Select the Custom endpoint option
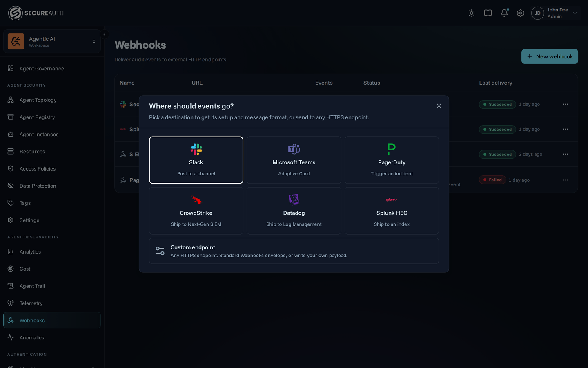This screenshot has height=368, width=588. tap(294, 251)
